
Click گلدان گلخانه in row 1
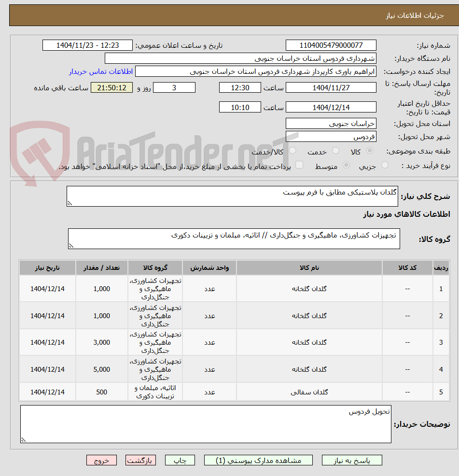(309, 289)
